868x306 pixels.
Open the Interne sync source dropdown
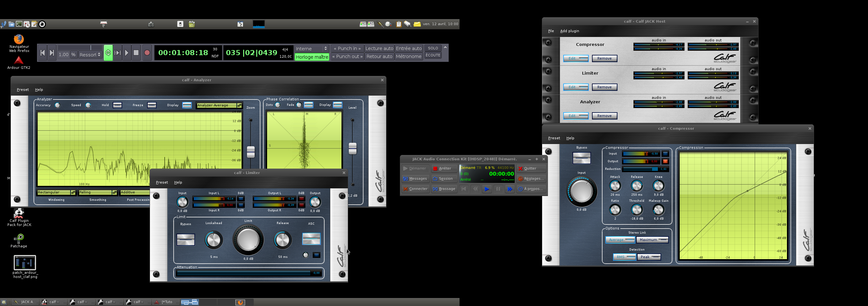click(311, 49)
